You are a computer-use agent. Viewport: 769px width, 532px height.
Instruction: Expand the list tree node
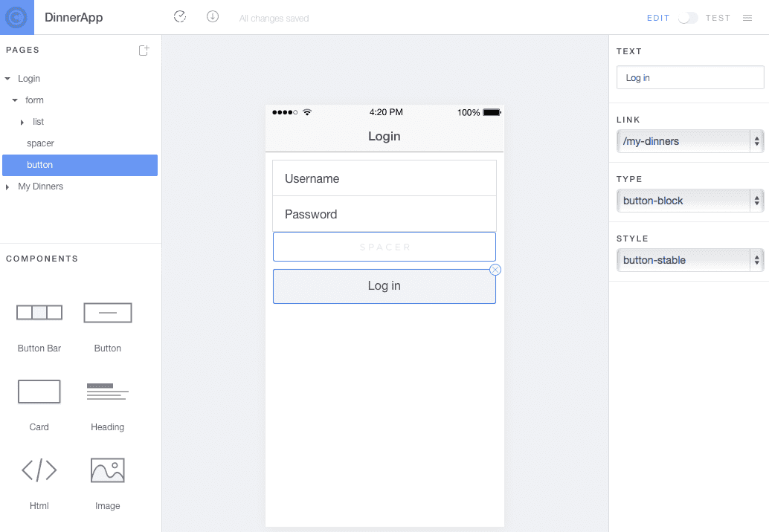(22, 122)
